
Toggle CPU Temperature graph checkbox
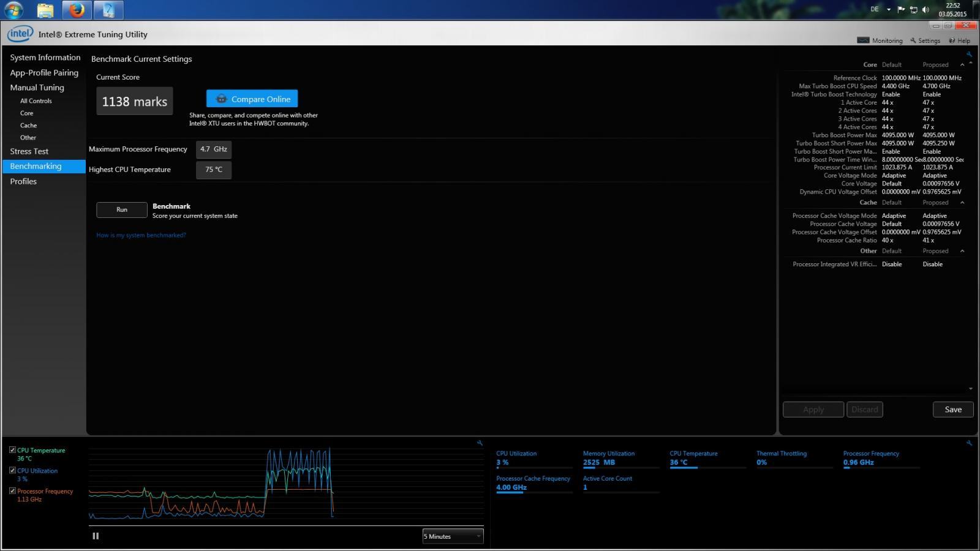point(12,450)
